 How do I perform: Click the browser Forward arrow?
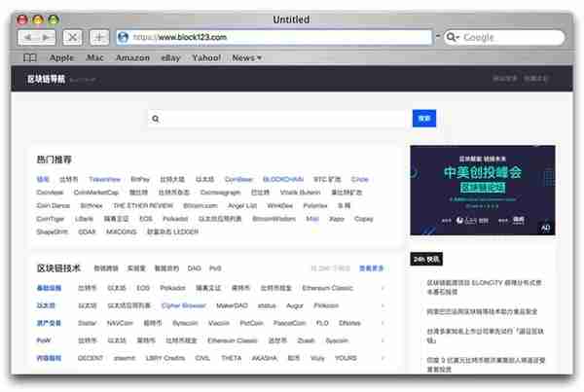pyautogui.click(x=46, y=37)
